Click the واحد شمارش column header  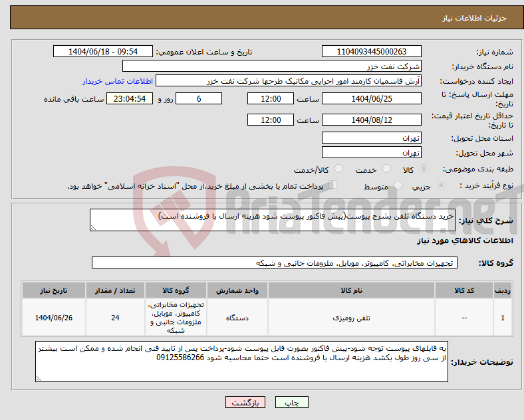tap(237, 290)
